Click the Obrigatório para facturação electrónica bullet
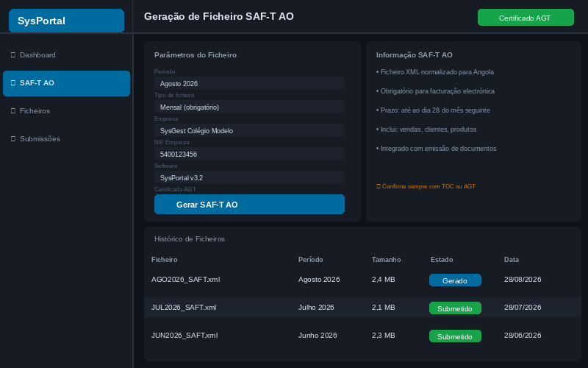The width and height of the screenshot is (588, 368). 435,91
